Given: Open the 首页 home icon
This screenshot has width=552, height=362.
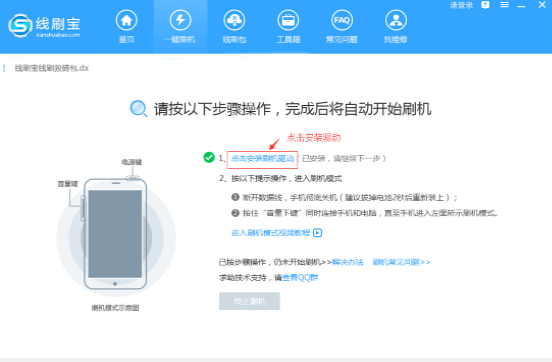Looking at the screenshot, I should 127,20.
